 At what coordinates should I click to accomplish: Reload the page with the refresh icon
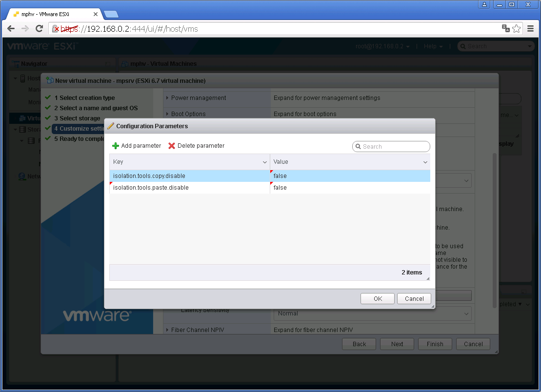point(40,29)
